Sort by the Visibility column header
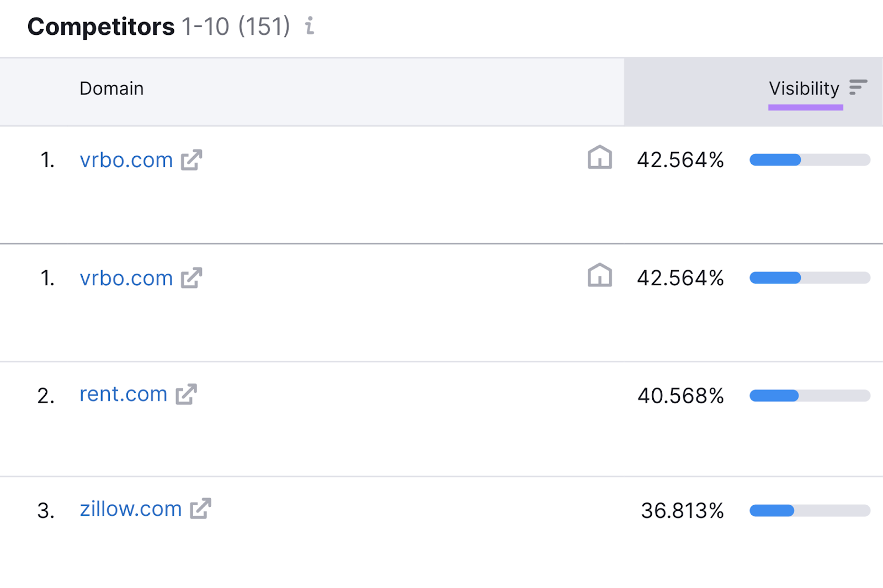 tap(804, 88)
